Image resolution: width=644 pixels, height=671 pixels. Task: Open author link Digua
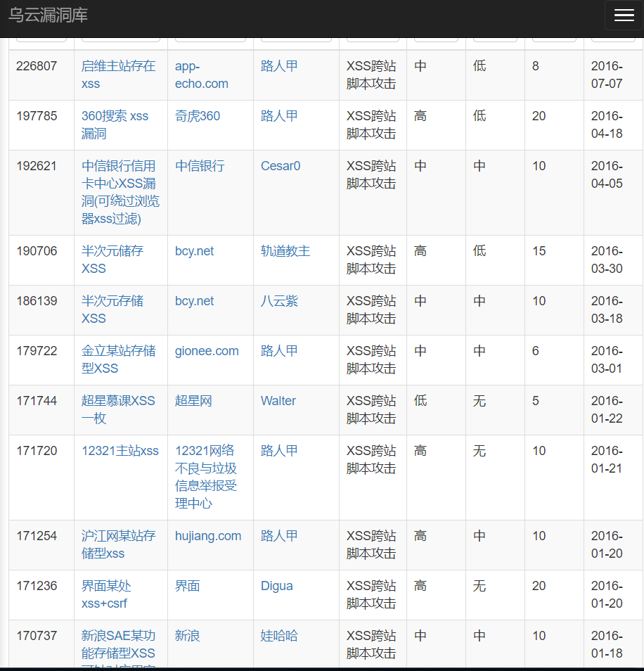point(277,587)
